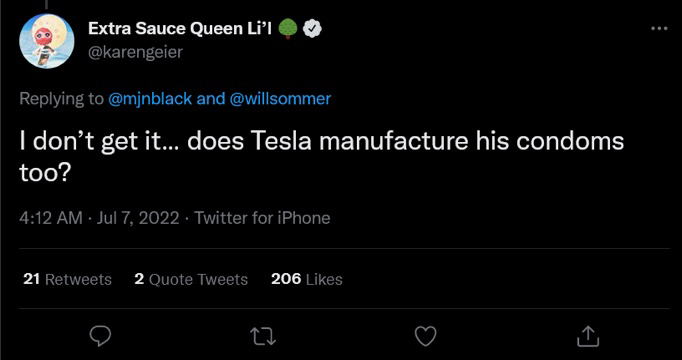Open the @willsommer mention link

[280, 99]
